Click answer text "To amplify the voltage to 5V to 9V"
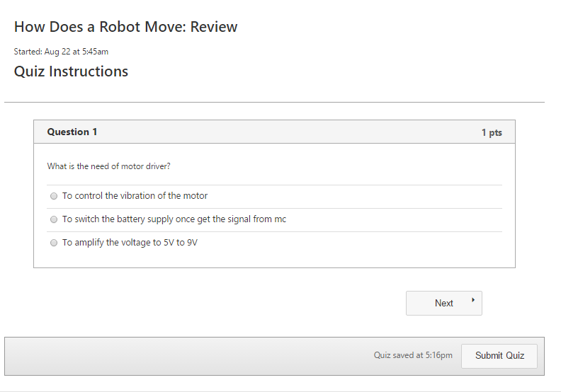The width and height of the screenshot is (561, 392). coord(130,243)
